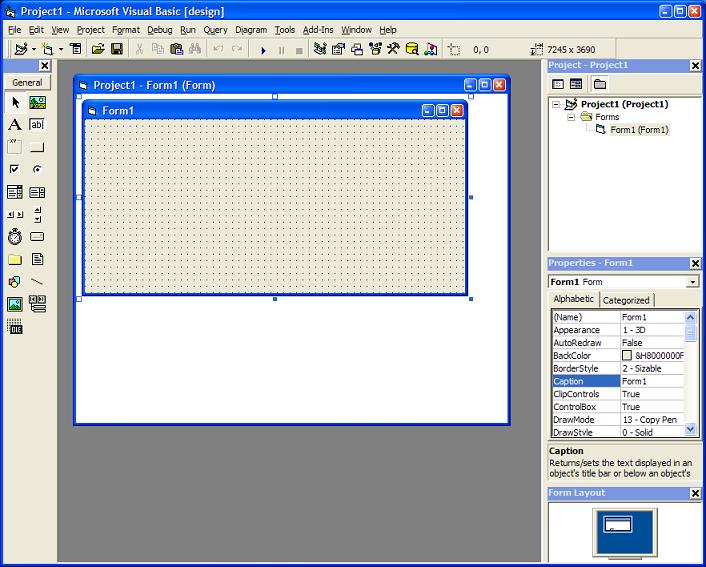
Task: Select the Line control tool
Action: 37,282
